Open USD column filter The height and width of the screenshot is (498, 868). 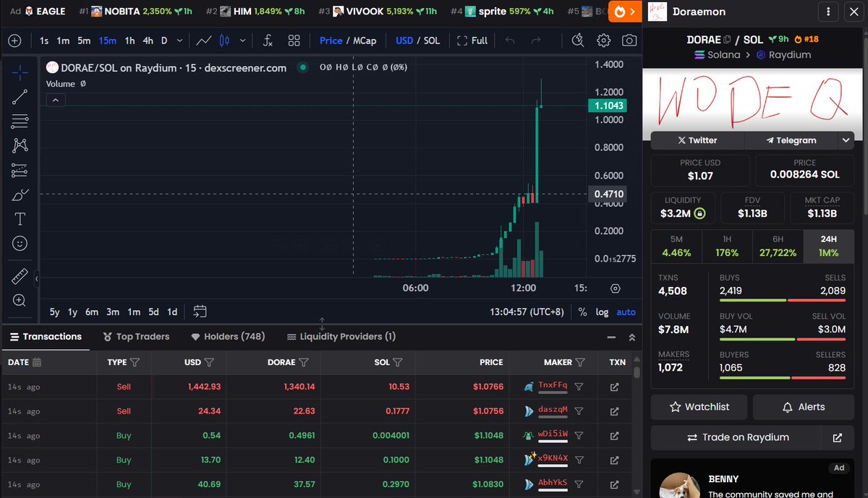209,362
